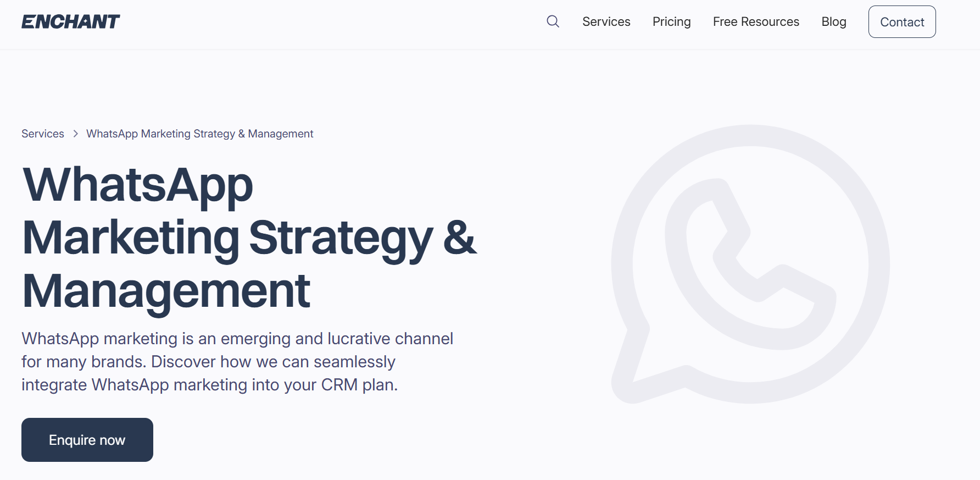
Task: Click the ENCHANT logo
Action: 70,21
